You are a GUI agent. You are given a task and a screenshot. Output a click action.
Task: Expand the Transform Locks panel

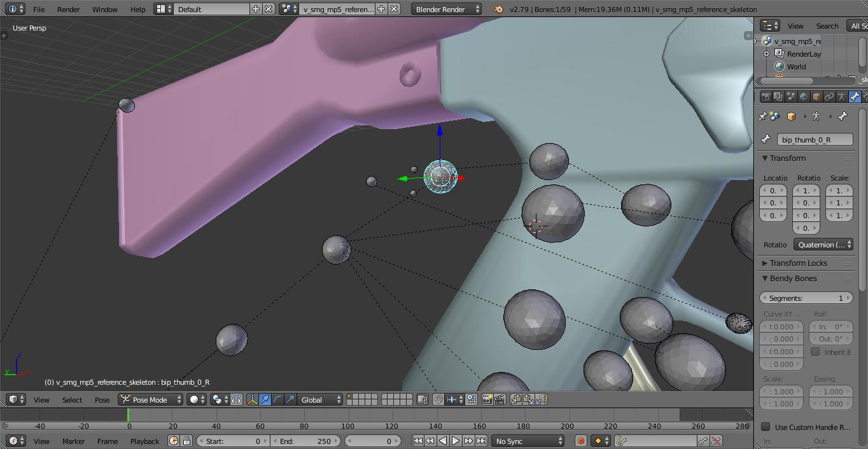click(x=798, y=263)
